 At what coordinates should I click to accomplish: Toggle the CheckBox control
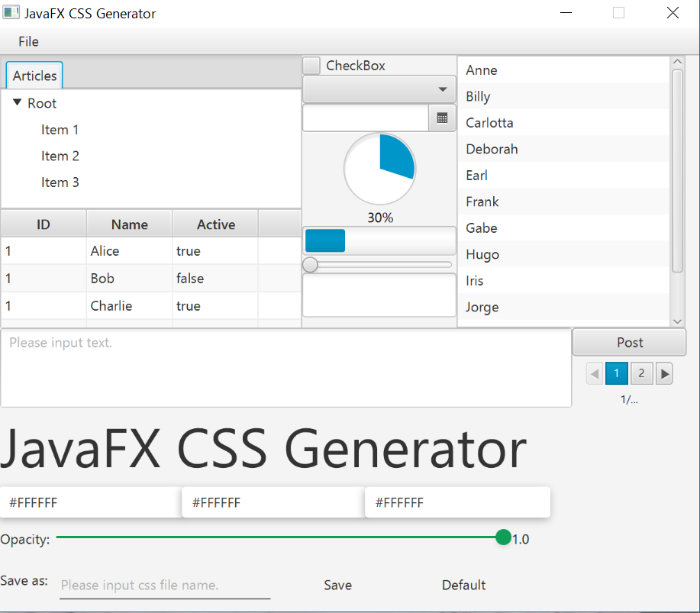point(311,66)
